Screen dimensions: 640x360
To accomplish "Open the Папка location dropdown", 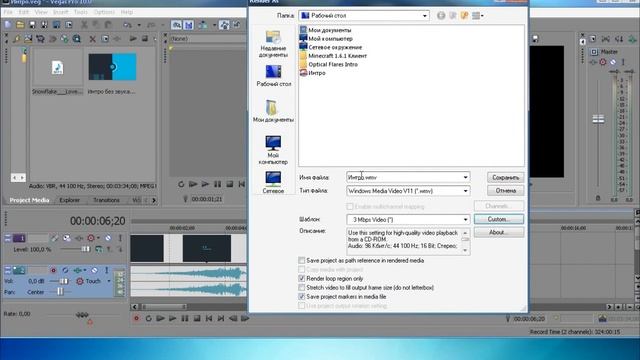I will tap(424, 16).
